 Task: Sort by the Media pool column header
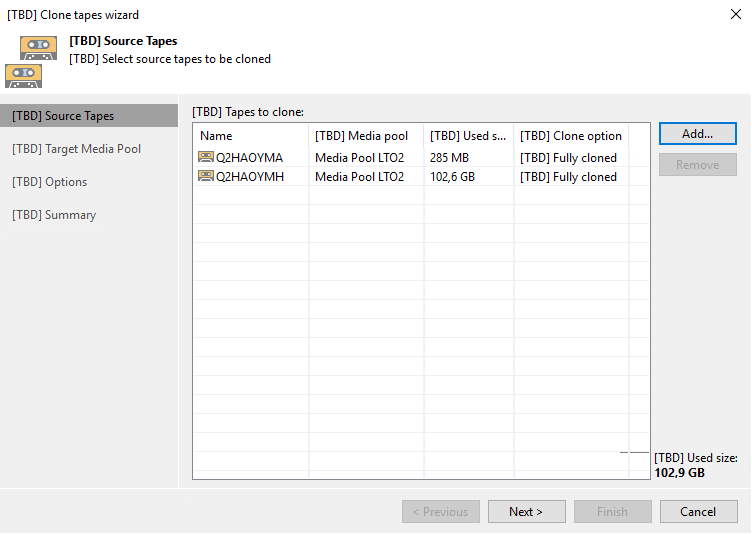pyautogui.click(x=366, y=136)
